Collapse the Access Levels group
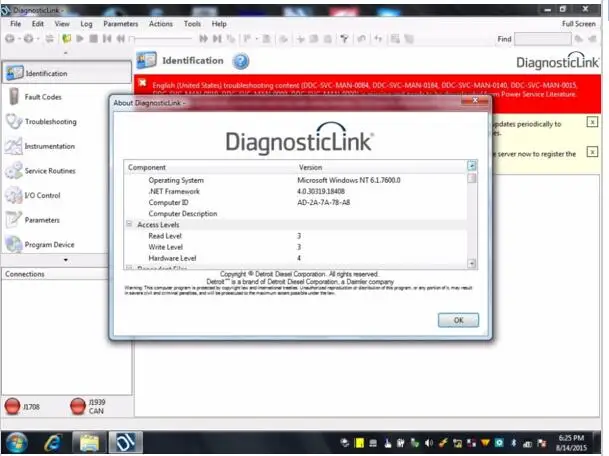Screen dimensions: 609x456 point(129,224)
